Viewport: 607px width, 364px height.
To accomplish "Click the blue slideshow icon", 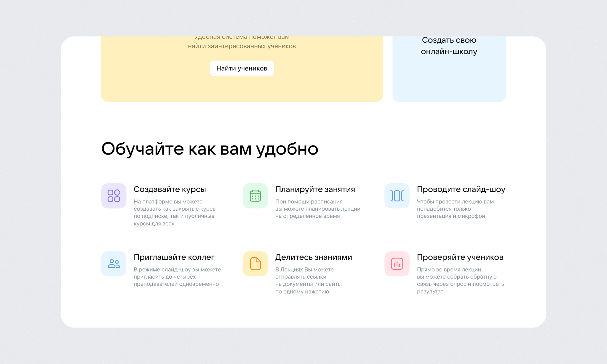I will click(x=397, y=196).
